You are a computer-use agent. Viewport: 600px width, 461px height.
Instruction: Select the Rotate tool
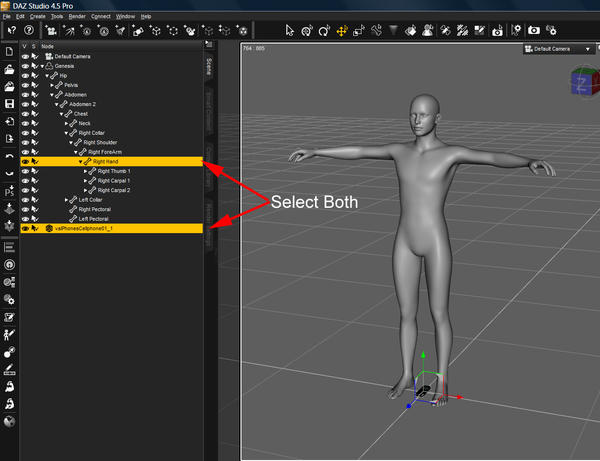[324, 30]
